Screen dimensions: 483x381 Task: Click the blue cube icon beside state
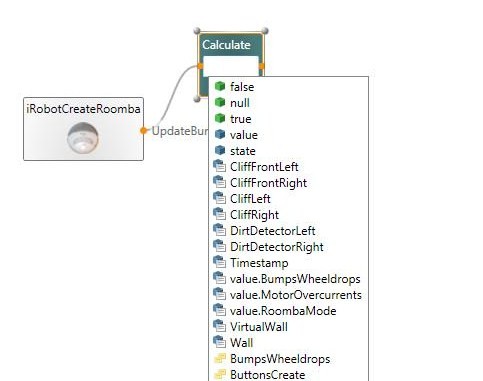tap(220, 151)
